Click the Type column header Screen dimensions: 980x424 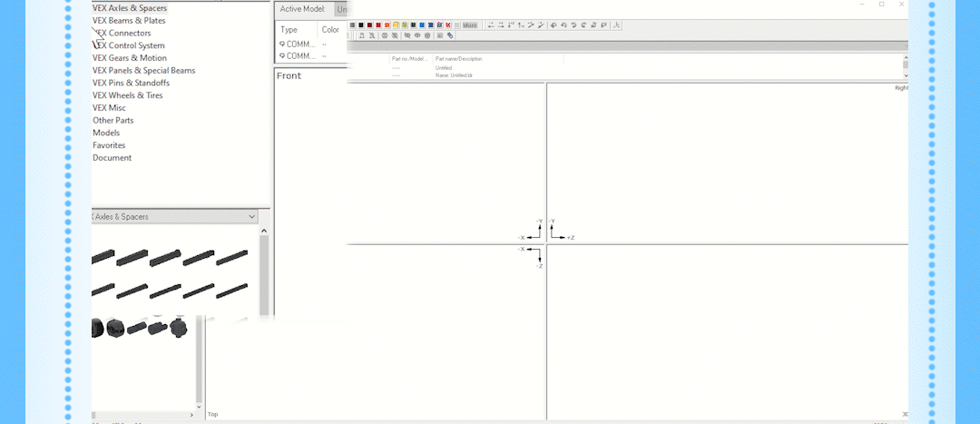pos(289,29)
